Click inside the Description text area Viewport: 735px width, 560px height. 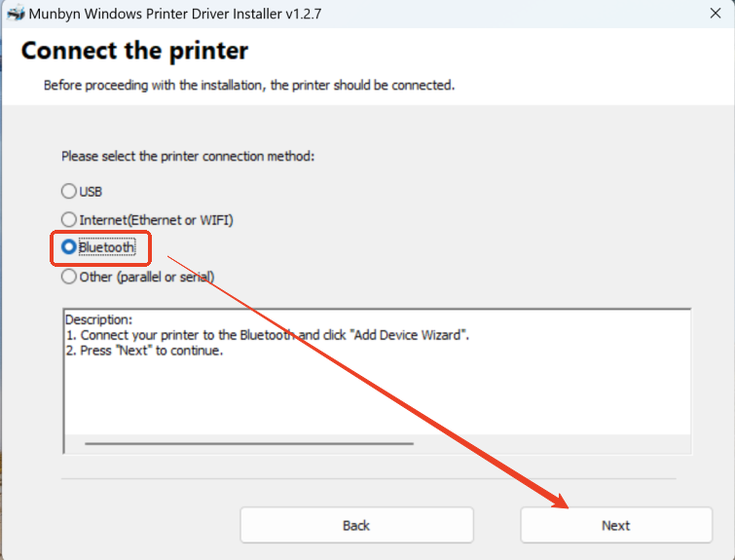tap(378, 381)
